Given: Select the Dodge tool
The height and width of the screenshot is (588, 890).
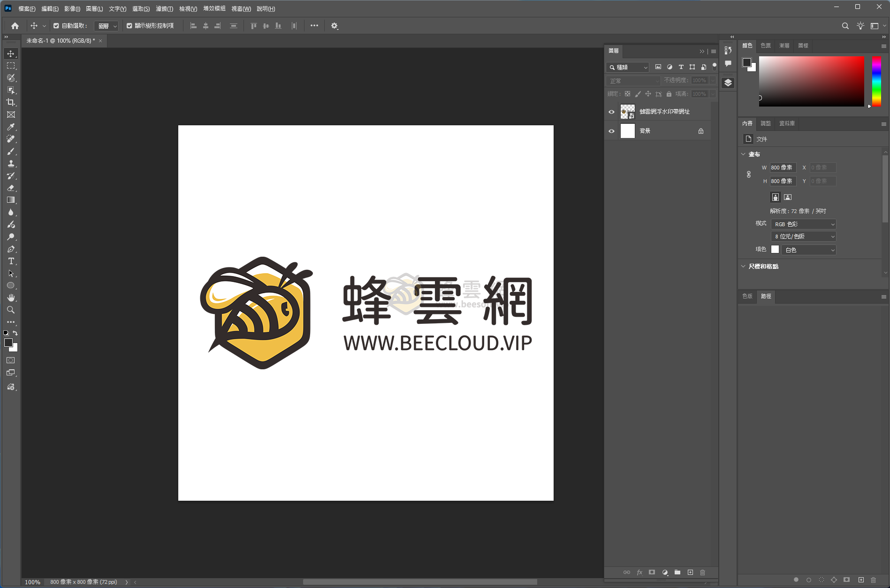Looking at the screenshot, I should [11, 237].
